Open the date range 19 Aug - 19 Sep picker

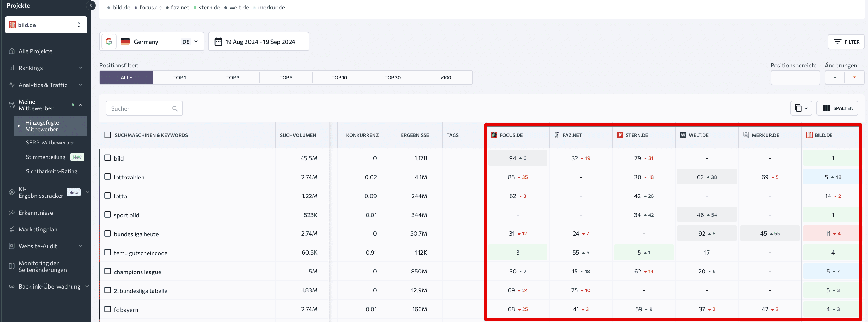pos(259,42)
